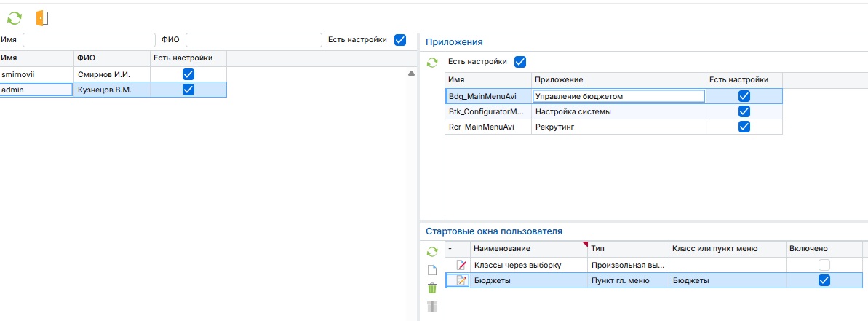The height and width of the screenshot is (321, 868).
Task: Select the Кузнецов В.М. cell
Action: (112, 90)
